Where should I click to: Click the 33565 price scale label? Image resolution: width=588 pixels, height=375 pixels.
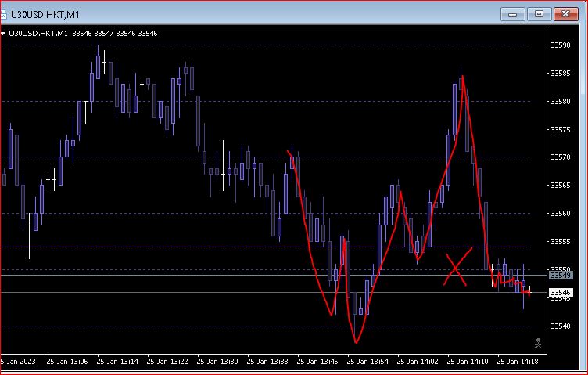pyautogui.click(x=561, y=185)
